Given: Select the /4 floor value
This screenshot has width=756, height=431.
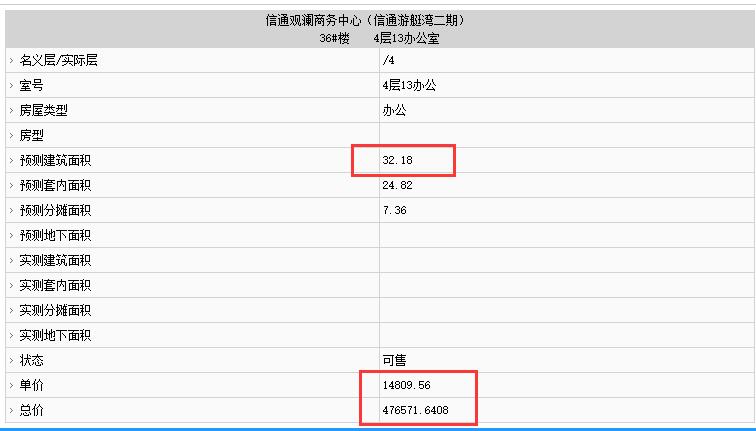Looking at the screenshot, I should click(388, 61).
